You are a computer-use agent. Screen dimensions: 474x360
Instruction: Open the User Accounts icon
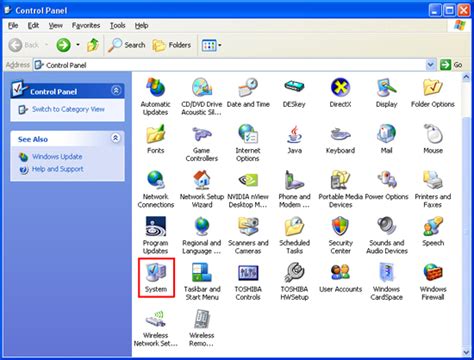340,278
